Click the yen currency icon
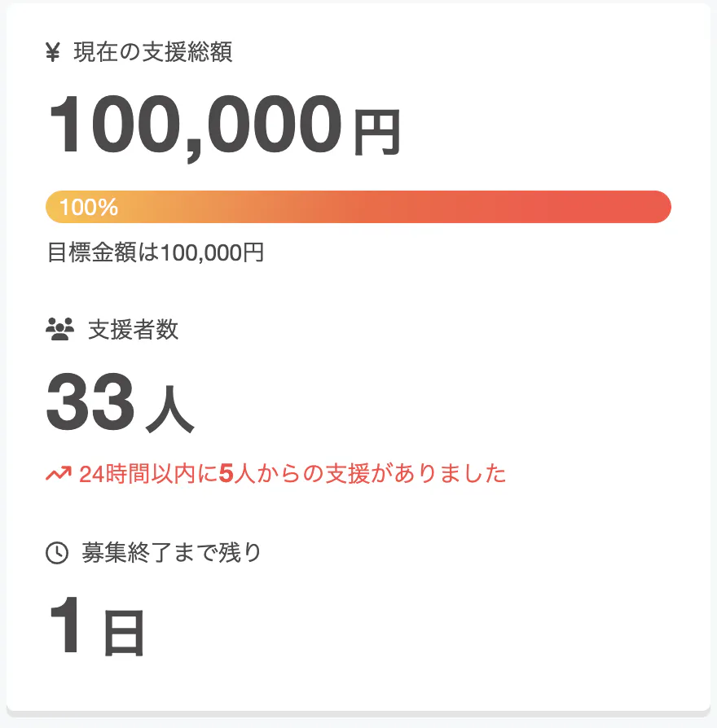This screenshot has height=728, width=717. coord(53,53)
